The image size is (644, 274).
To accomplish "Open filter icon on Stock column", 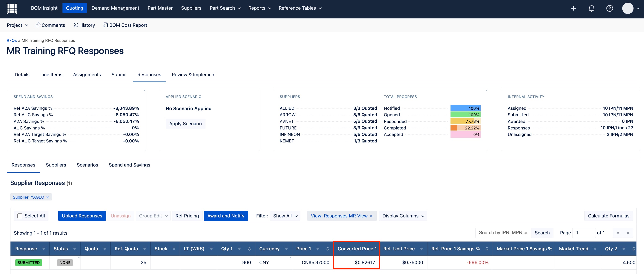I will pos(174,248).
